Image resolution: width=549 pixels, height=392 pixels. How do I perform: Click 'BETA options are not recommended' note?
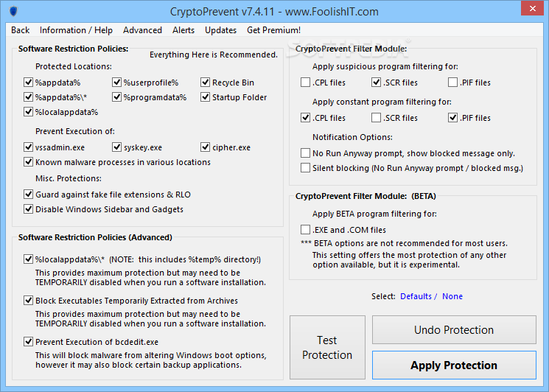click(404, 243)
